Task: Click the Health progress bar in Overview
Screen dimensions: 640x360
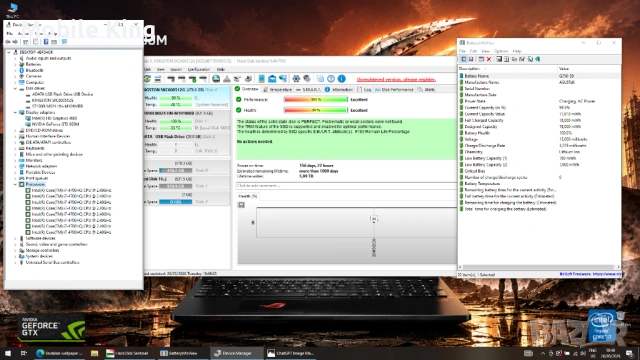Action: pos(316,110)
